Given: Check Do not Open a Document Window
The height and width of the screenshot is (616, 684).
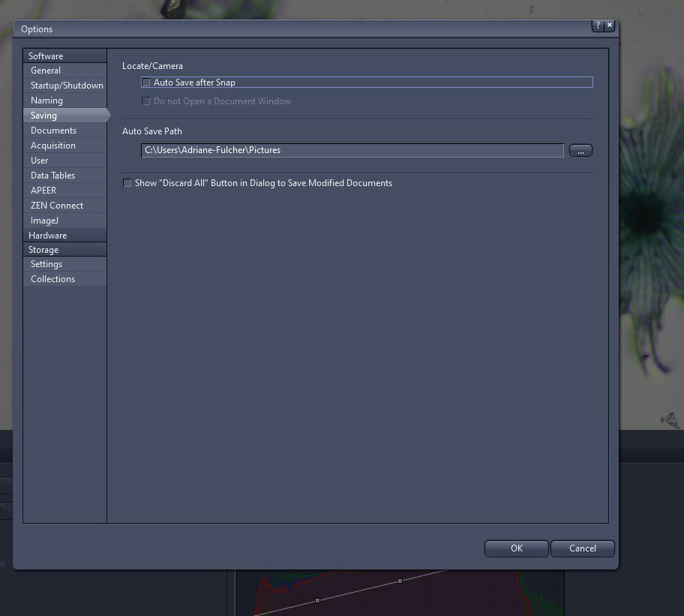Looking at the screenshot, I should coord(146,101).
